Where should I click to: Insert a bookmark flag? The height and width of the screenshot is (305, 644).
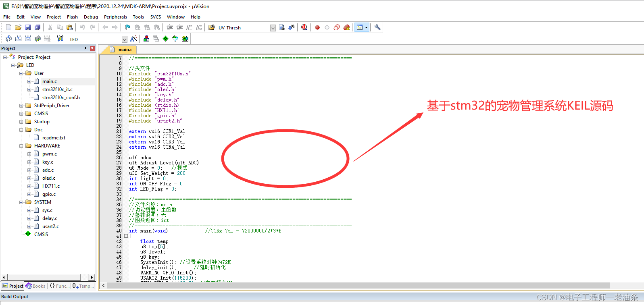[128, 27]
